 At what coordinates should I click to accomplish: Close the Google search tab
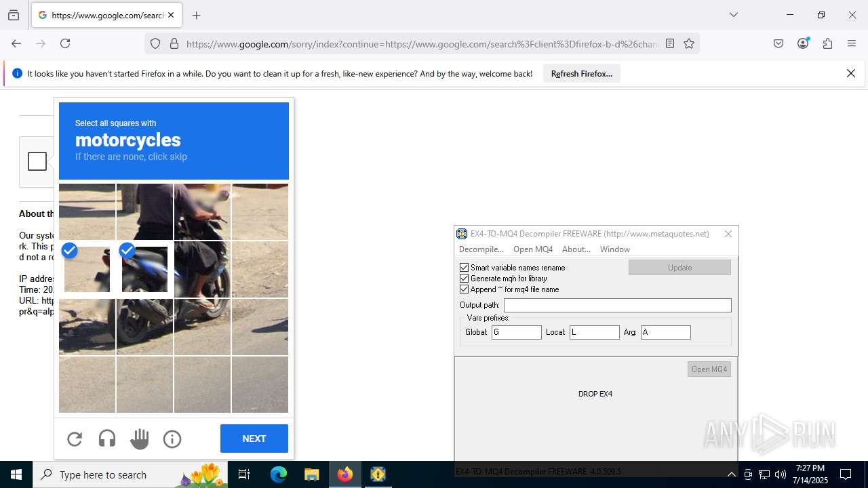pyautogui.click(x=171, y=15)
